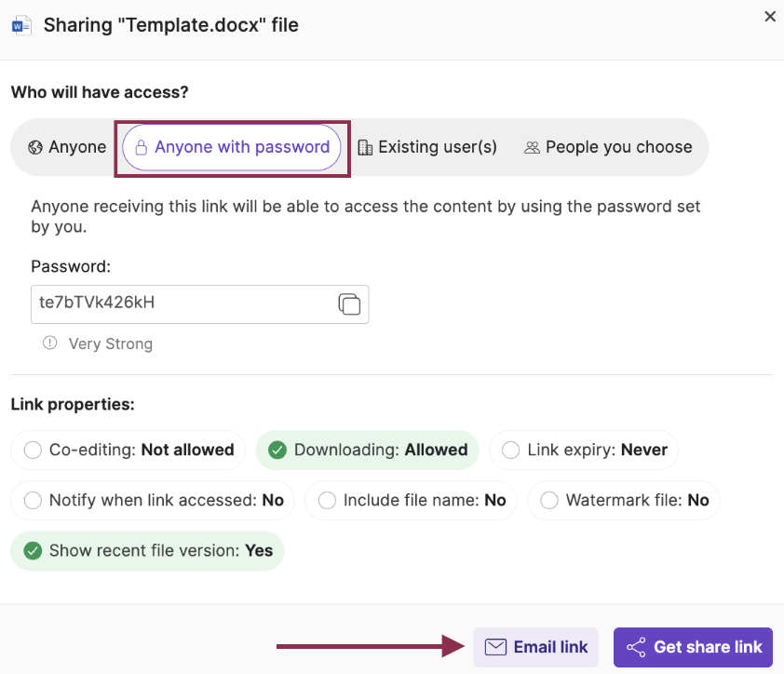The width and height of the screenshot is (784, 674).
Task: Copy the password to clipboard
Action: point(349,304)
